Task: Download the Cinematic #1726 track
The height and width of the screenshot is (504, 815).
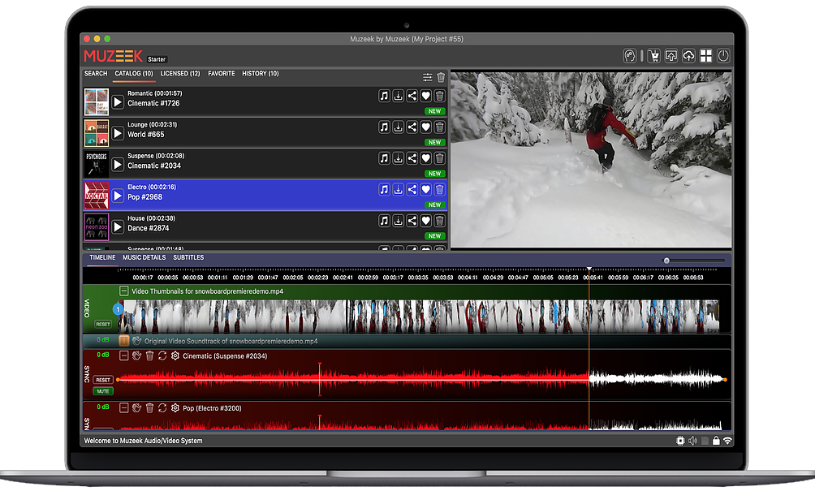Action: tap(398, 96)
